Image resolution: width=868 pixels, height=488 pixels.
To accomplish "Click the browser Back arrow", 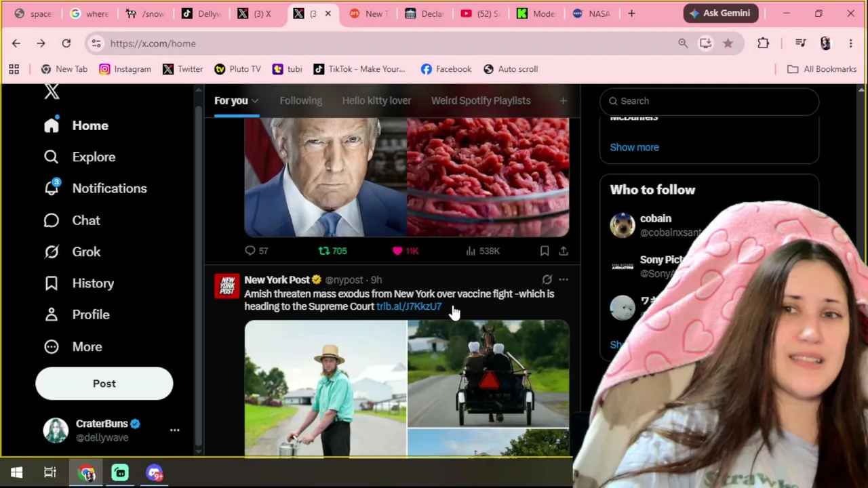I will 16,43.
